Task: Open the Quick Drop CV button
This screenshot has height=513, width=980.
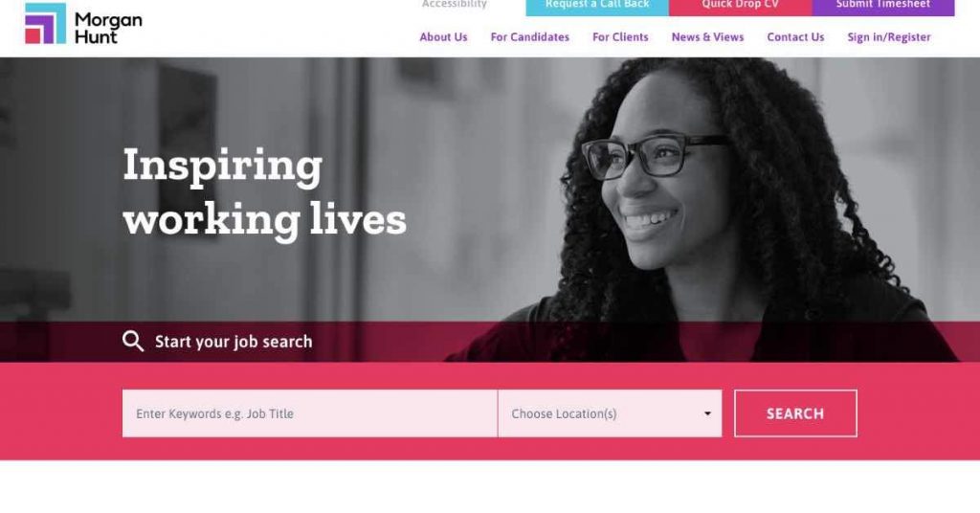Action: (x=740, y=7)
